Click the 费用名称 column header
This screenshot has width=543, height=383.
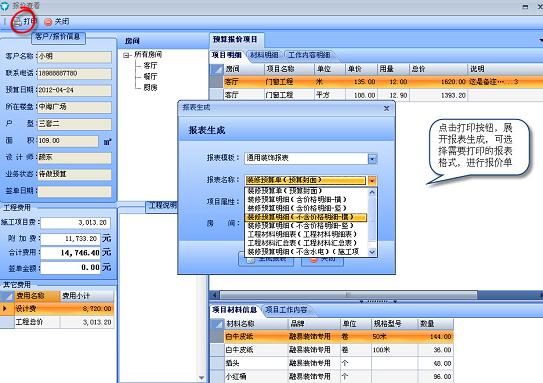(37, 296)
